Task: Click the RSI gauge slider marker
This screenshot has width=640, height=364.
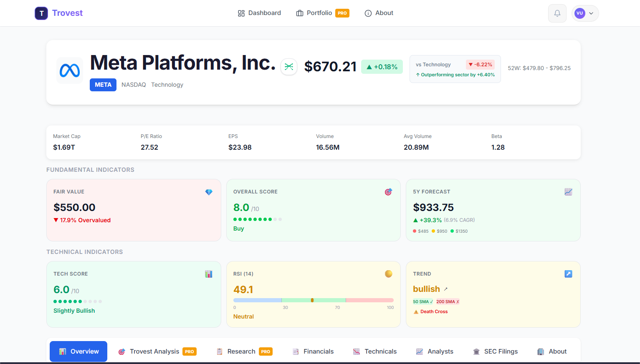Action: pos(312,300)
